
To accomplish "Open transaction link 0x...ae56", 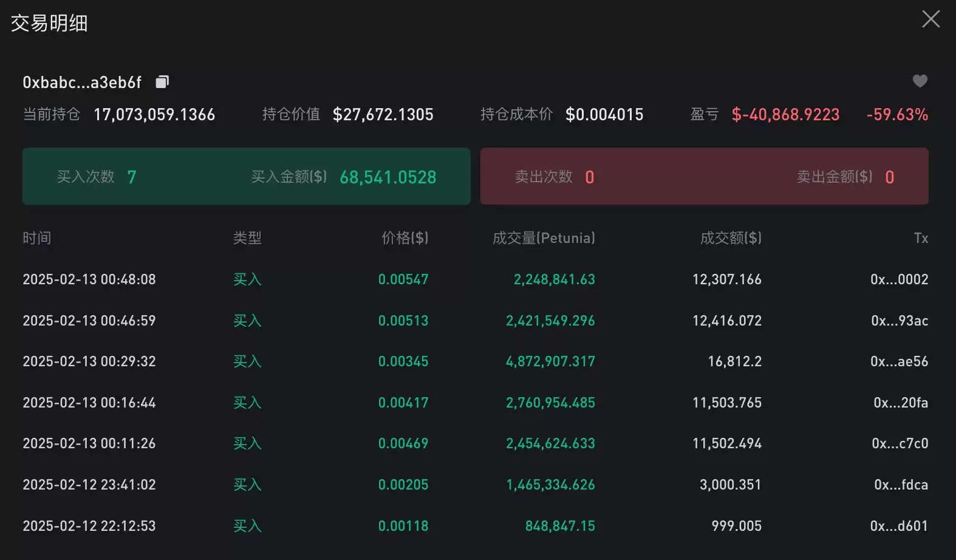I will (899, 361).
